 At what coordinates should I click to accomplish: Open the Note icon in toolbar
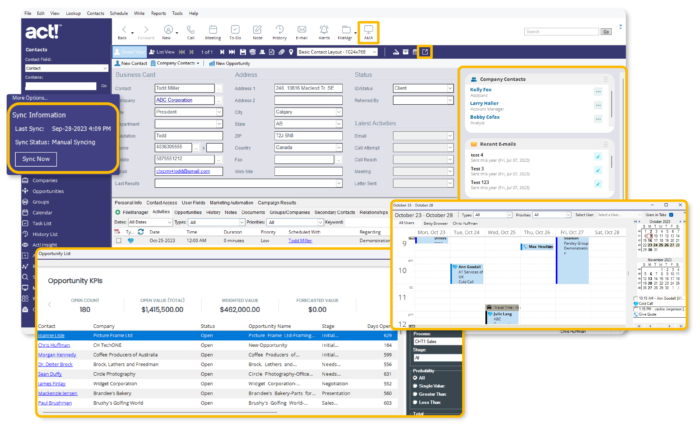point(258,30)
